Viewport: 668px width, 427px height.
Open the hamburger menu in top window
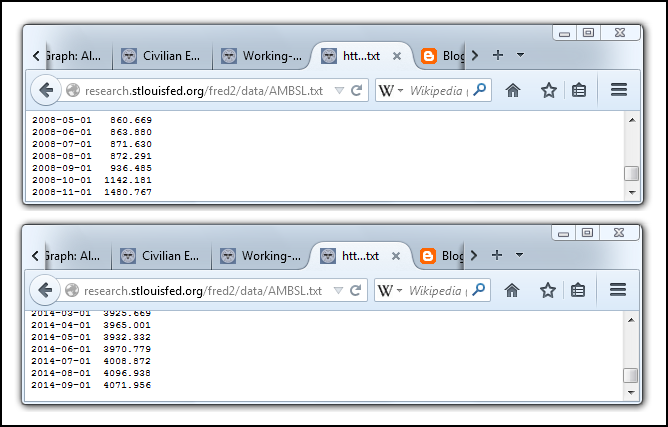619,90
